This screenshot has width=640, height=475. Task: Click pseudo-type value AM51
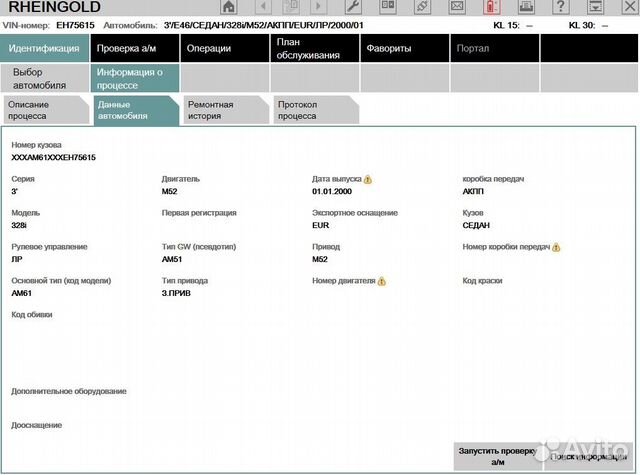click(x=172, y=259)
